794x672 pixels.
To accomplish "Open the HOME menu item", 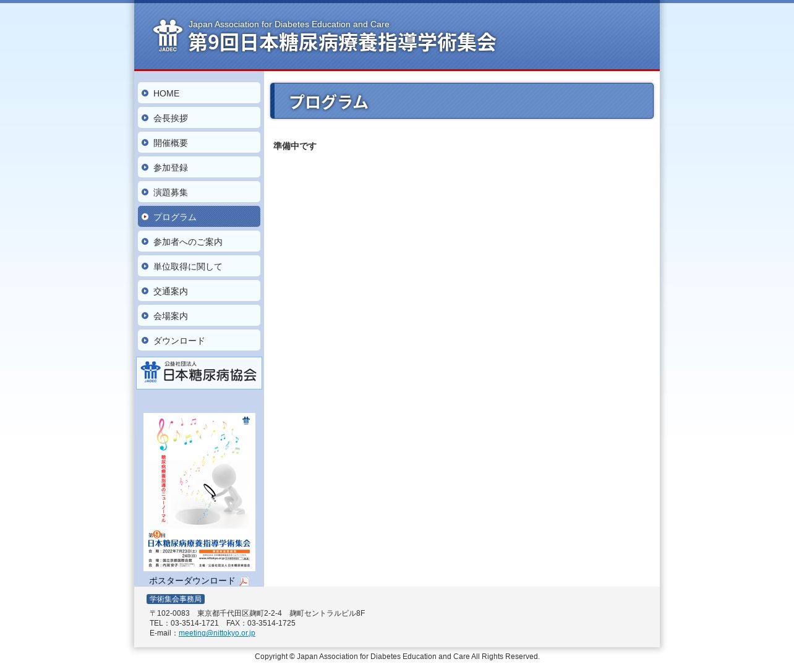I will pos(199,93).
